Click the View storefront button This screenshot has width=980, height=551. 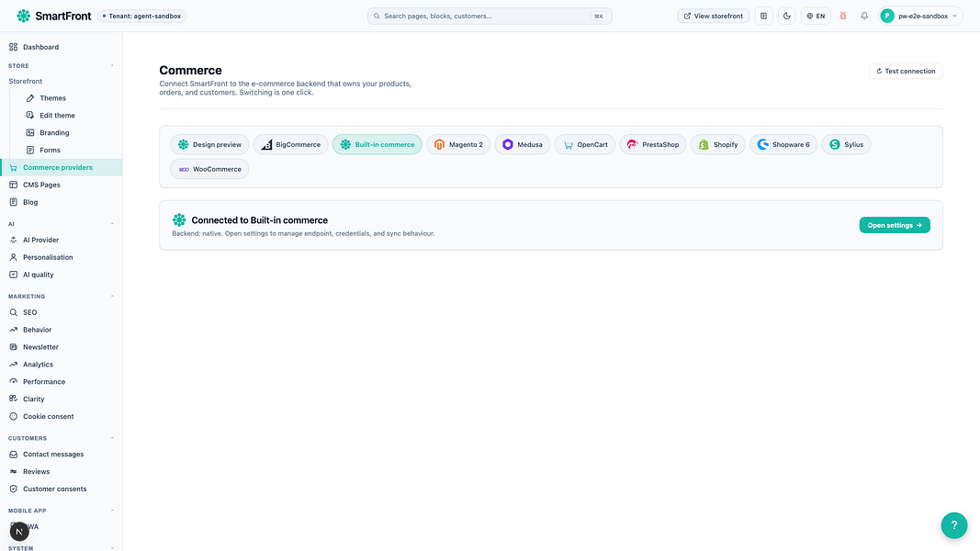click(x=713, y=17)
